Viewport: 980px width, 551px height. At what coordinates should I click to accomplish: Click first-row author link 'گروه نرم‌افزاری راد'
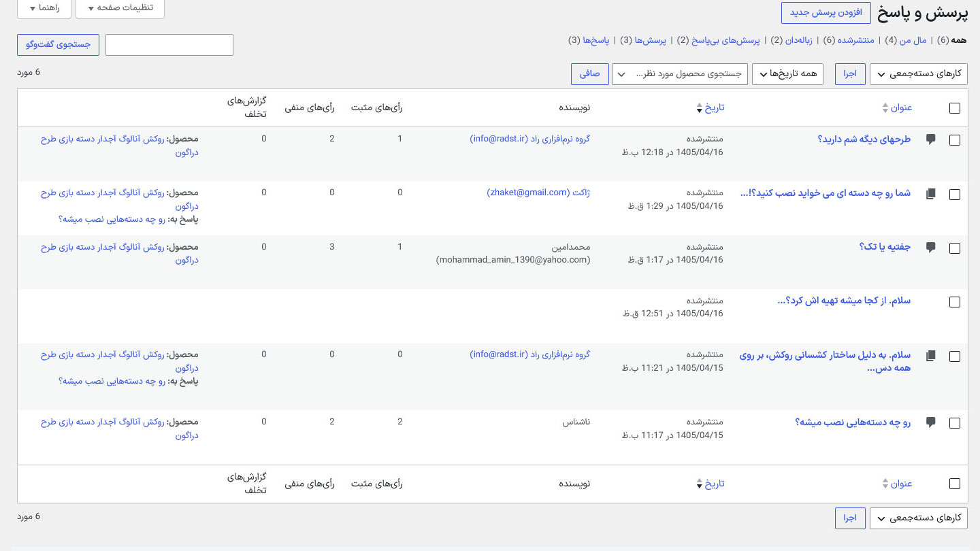click(530, 139)
